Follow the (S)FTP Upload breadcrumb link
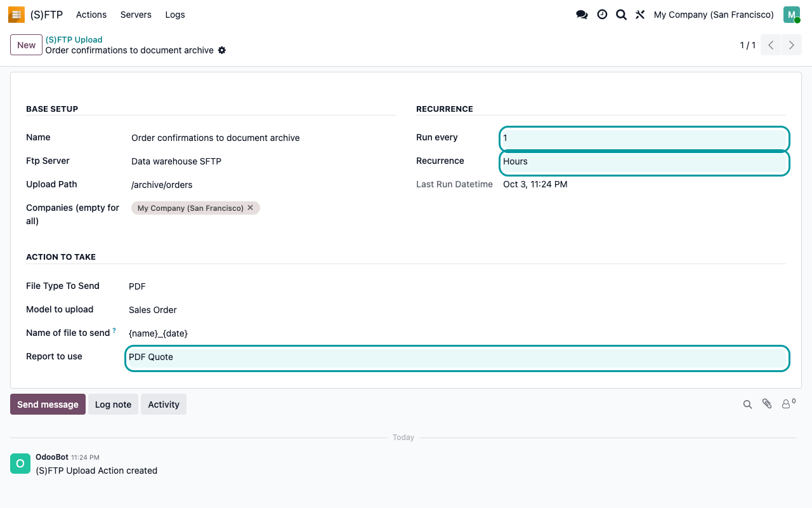This screenshot has height=508, width=812. click(74, 39)
